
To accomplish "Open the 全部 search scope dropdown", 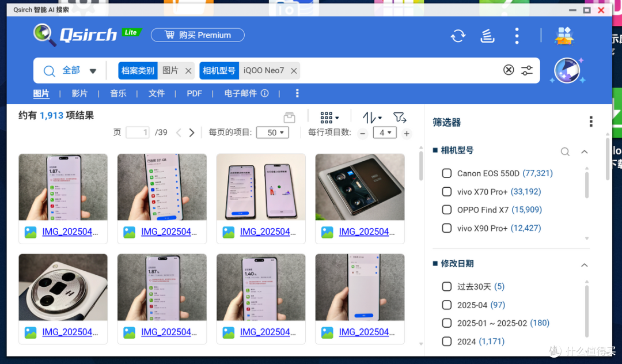I will click(79, 71).
